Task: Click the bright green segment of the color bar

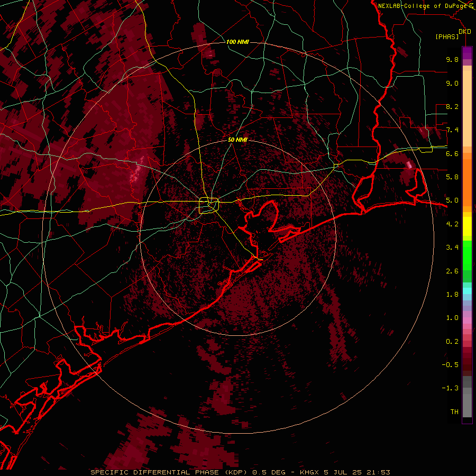Action: (x=467, y=255)
